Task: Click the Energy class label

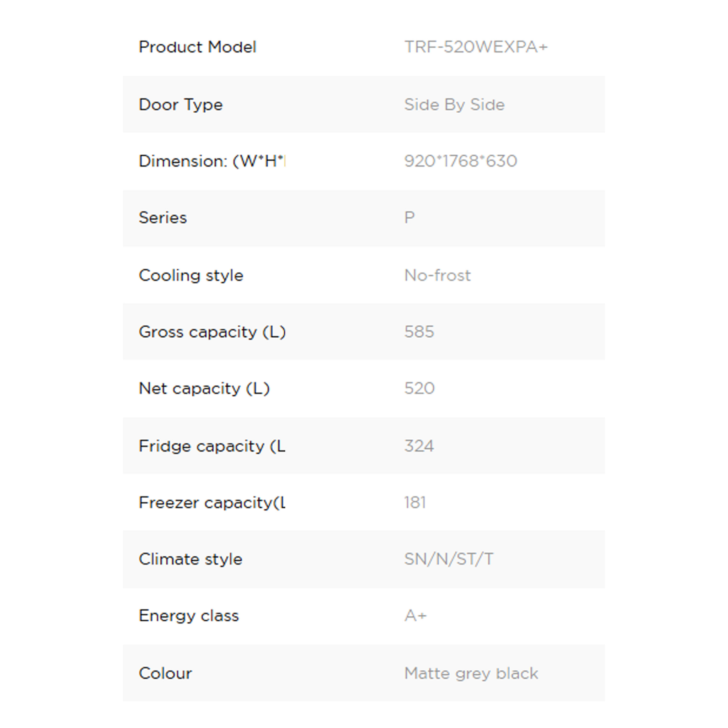Action: tap(189, 616)
